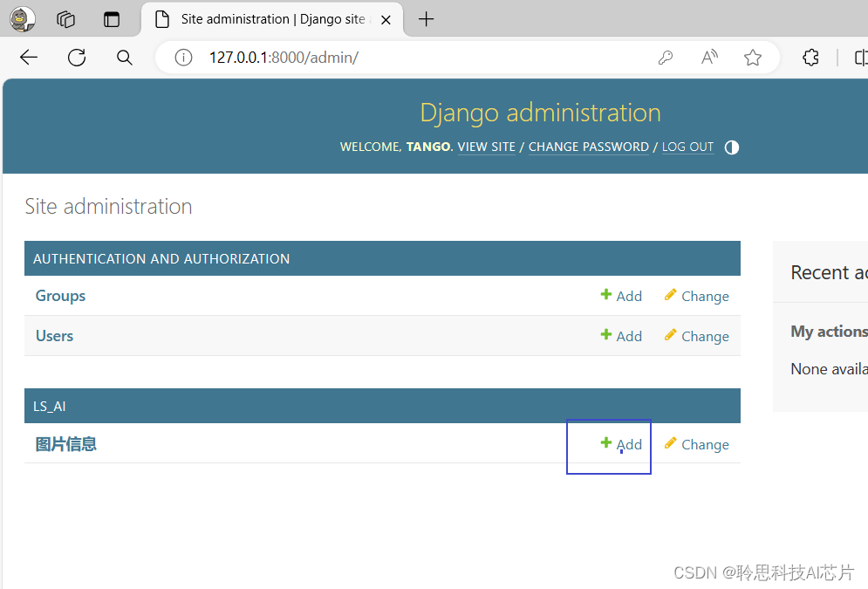Viewport: 868px width, 589px height.
Task: Select the My actions heading
Action: point(830,331)
